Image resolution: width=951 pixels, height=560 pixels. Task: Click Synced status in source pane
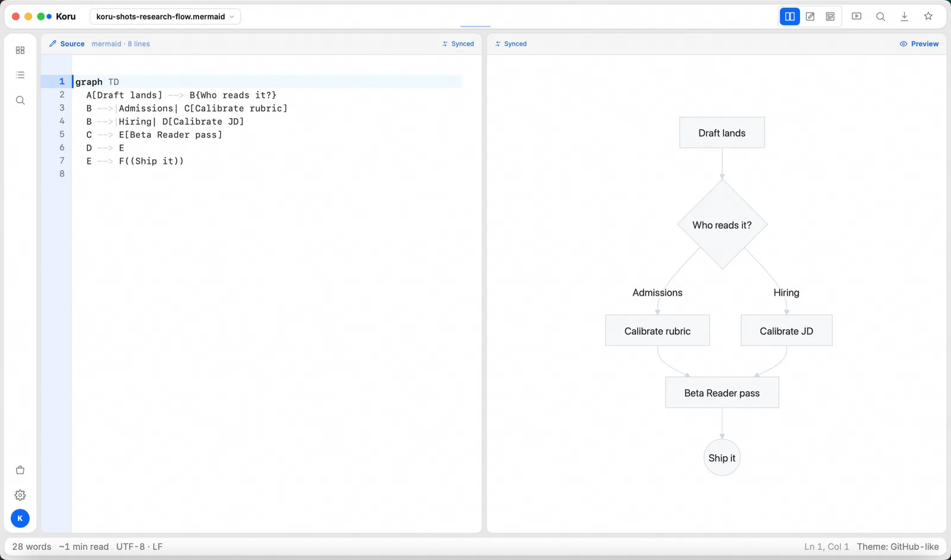(458, 44)
